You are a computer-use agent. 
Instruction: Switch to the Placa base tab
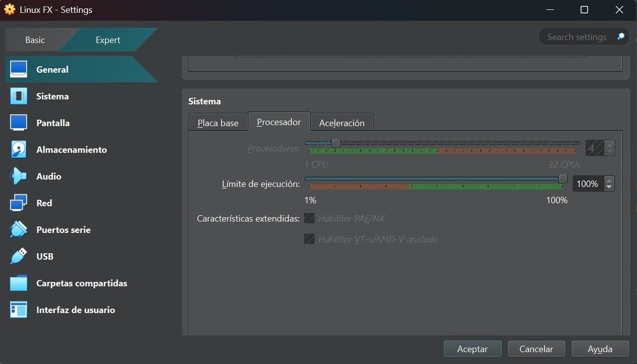[218, 122]
